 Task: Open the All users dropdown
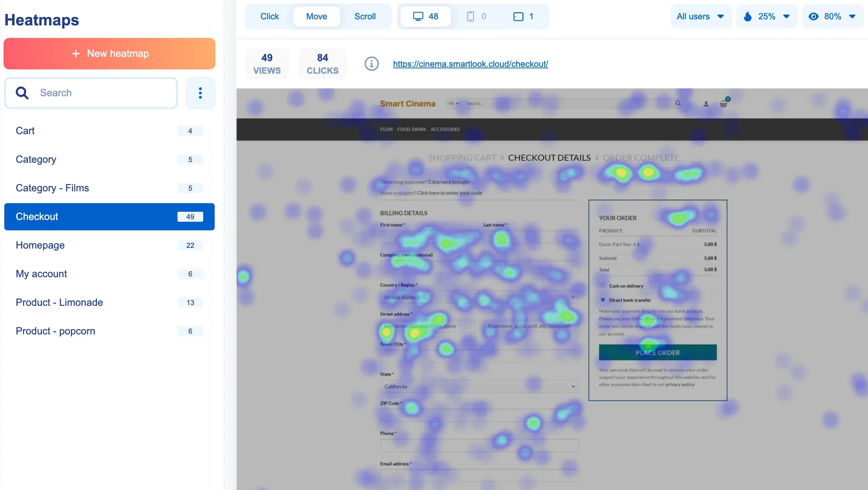(x=700, y=16)
